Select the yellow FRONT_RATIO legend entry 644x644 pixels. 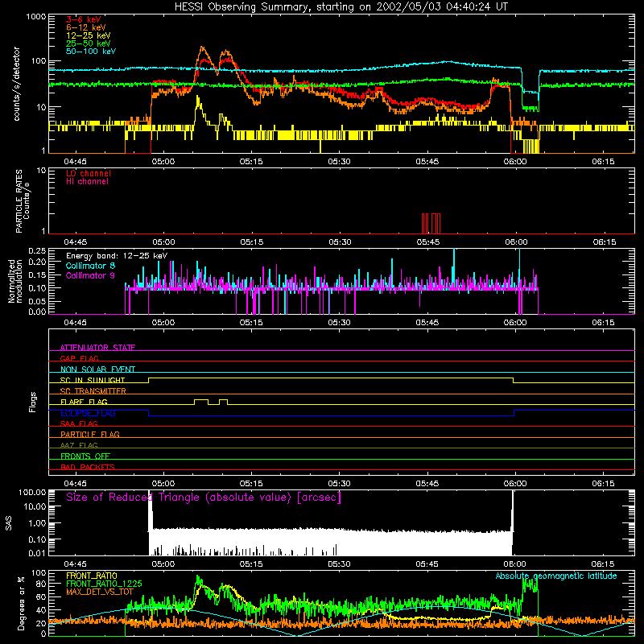(92, 576)
